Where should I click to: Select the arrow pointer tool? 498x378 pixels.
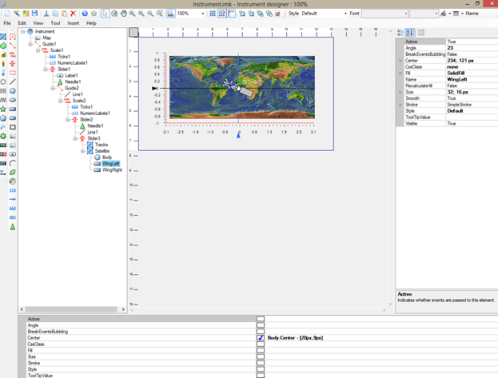(x=105, y=13)
